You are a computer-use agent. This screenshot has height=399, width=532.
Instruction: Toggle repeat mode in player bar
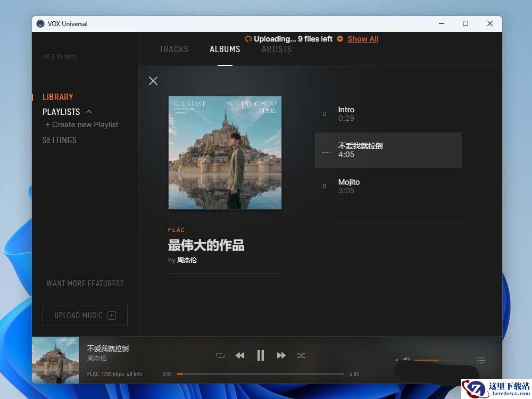[x=220, y=355]
